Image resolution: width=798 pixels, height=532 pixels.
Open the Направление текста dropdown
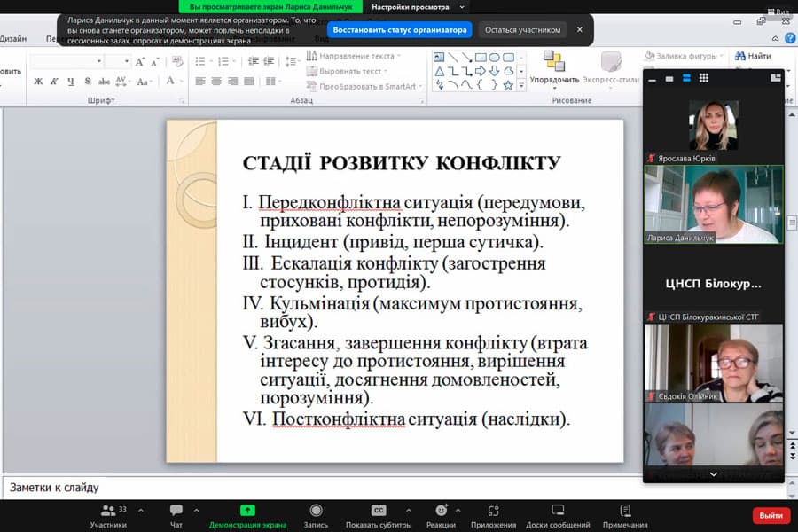[x=353, y=56]
